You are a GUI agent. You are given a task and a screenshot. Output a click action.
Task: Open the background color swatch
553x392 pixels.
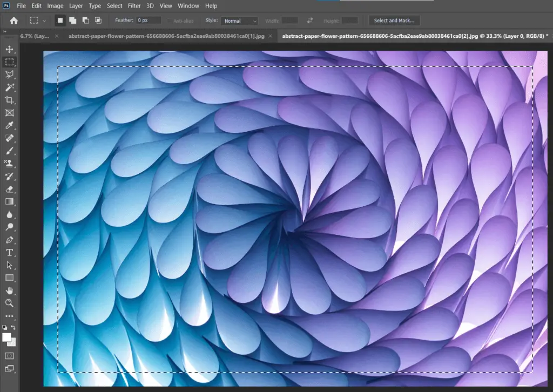pyautogui.click(x=13, y=343)
